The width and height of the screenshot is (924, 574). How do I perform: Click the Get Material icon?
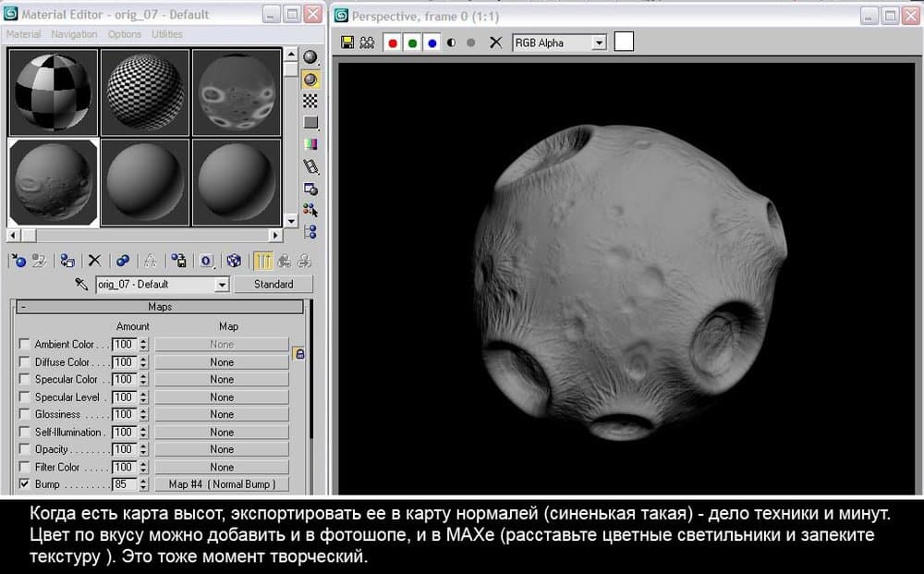tap(17, 262)
